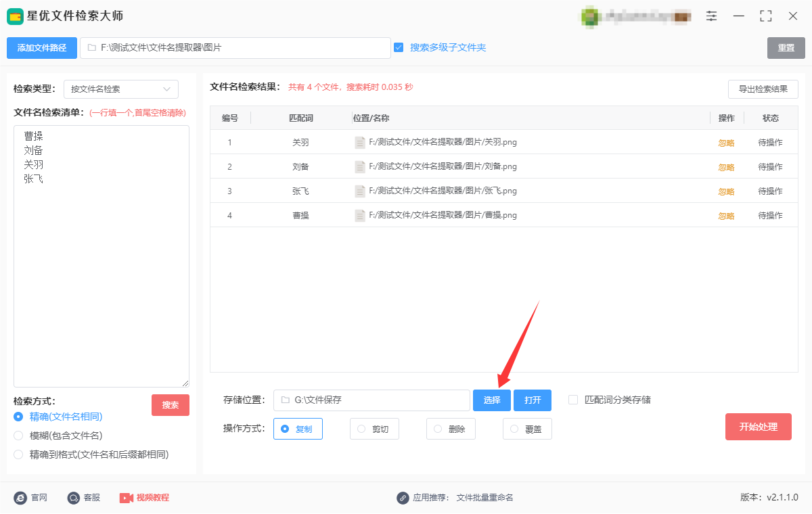Image resolution: width=812 pixels, height=514 pixels.
Task: Click 匹配词 cell 张飞 in results table
Action: point(301,192)
